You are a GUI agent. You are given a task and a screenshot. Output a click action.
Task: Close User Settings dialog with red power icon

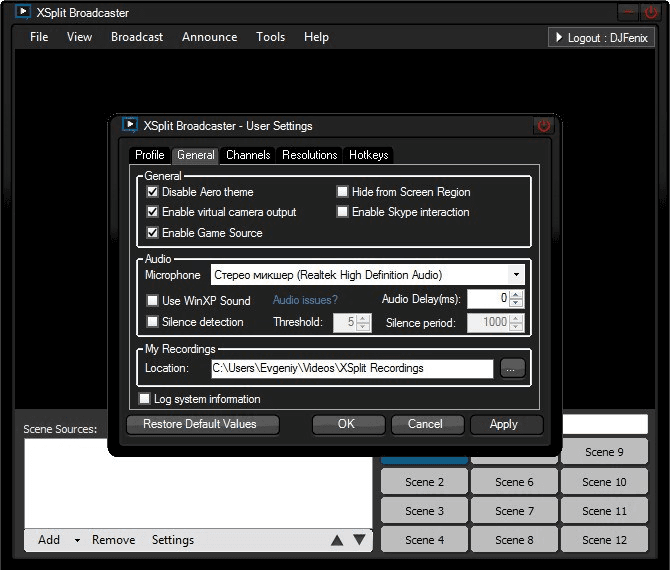coord(544,126)
